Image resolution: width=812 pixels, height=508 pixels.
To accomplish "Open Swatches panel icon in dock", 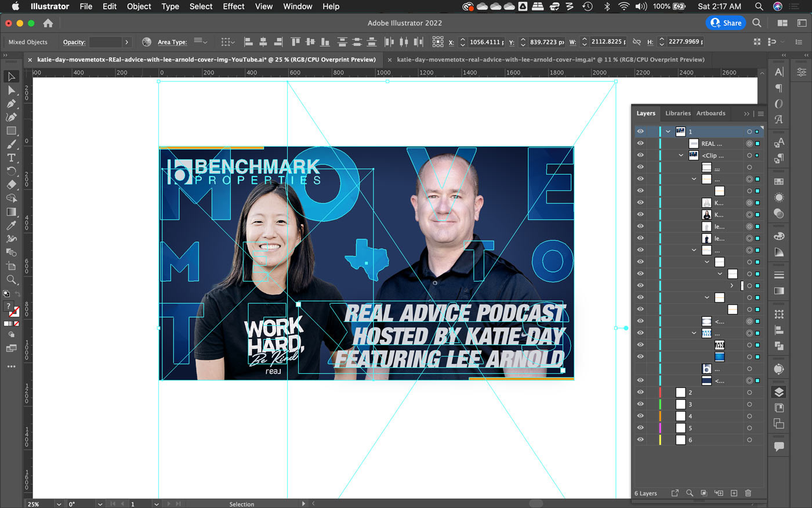I will [x=779, y=181].
